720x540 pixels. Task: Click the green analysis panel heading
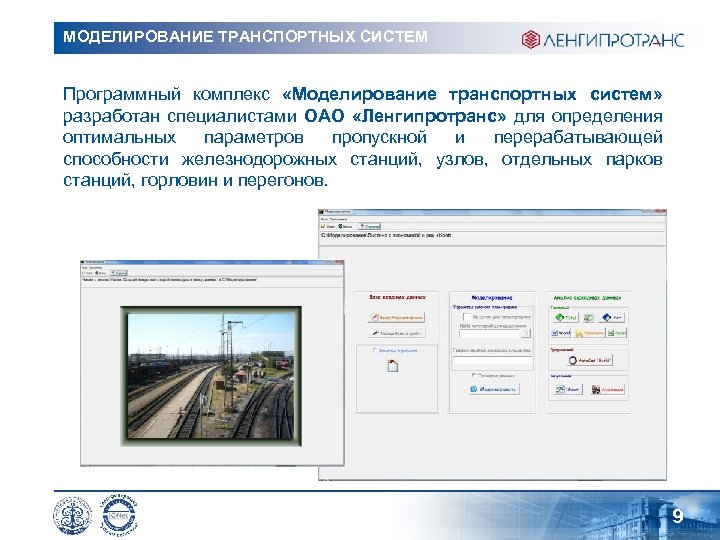point(587,298)
